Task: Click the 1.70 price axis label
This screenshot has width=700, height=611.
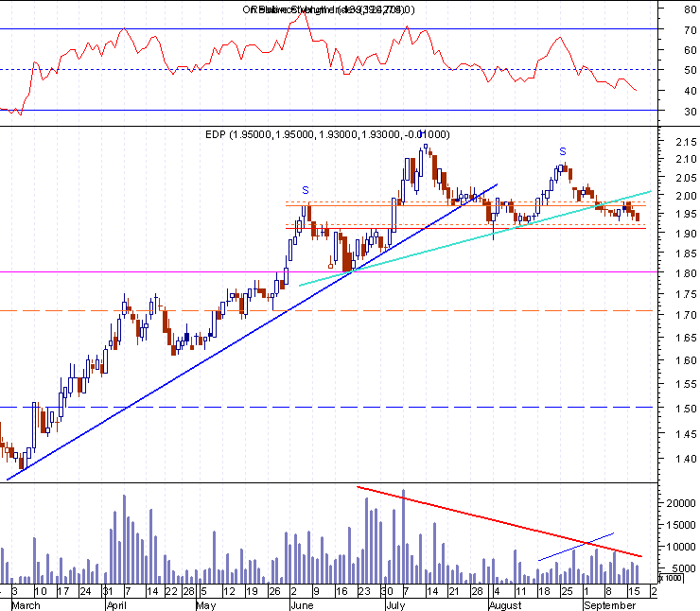Action: coord(686,316)
